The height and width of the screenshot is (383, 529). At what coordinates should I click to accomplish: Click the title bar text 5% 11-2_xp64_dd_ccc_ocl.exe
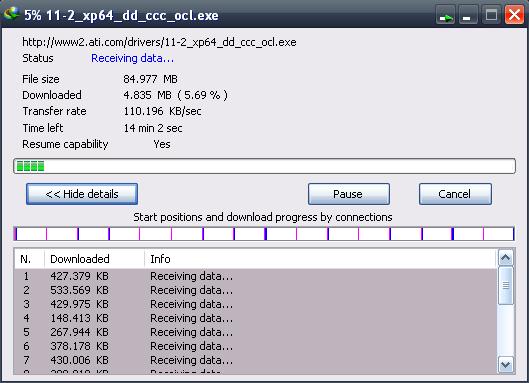(121, 16)
